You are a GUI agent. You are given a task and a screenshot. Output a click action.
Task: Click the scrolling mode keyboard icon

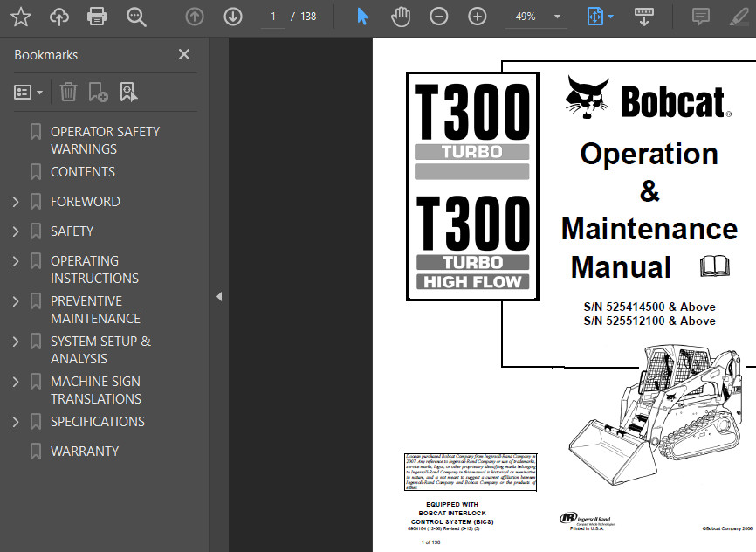(643, 17)
